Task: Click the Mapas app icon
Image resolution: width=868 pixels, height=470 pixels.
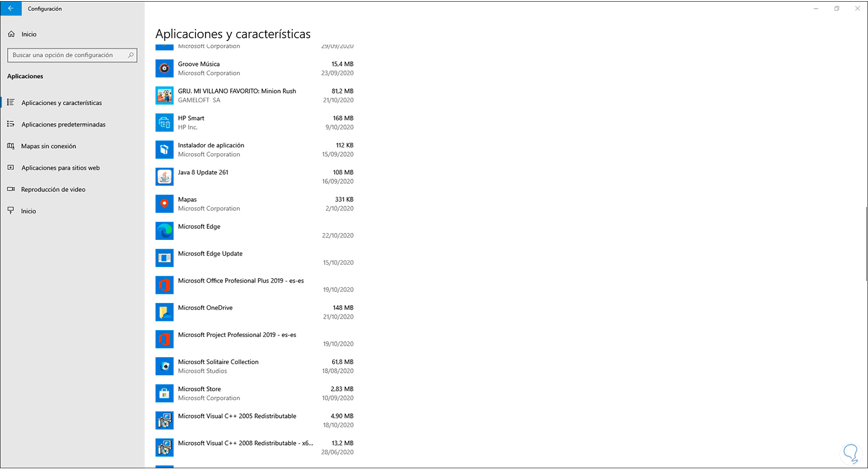Action: pos(164,204)
